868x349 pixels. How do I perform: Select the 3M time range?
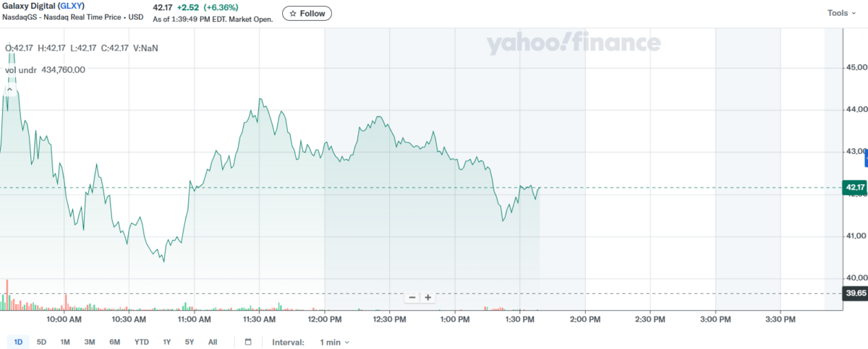click(90, 342)
